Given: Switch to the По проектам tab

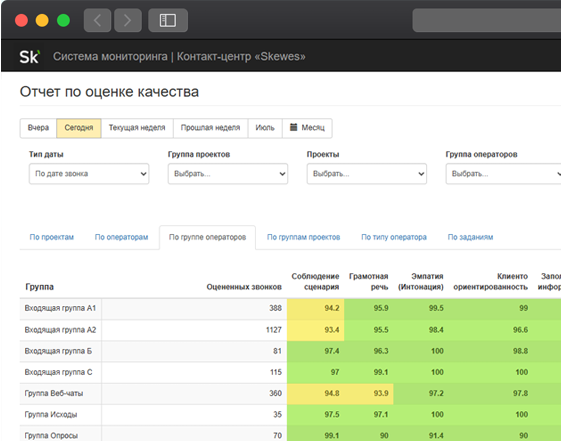Looking at the screenshot, I should (x=52, y=237).
